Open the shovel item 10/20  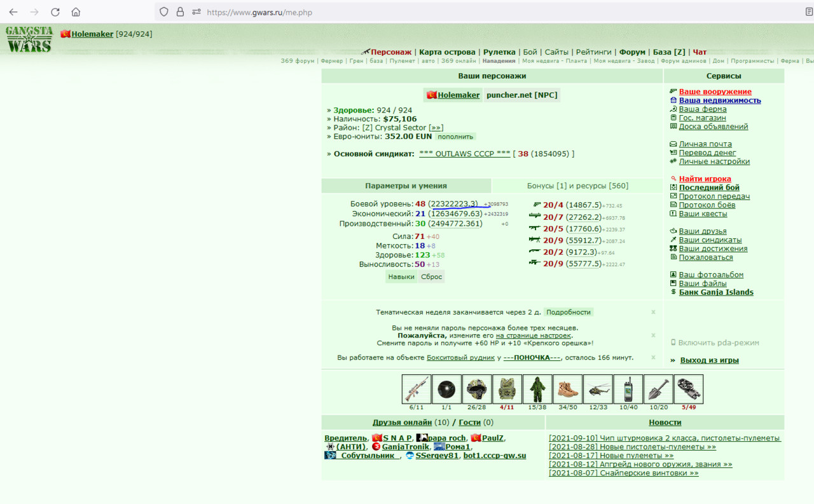click(658, 389)
